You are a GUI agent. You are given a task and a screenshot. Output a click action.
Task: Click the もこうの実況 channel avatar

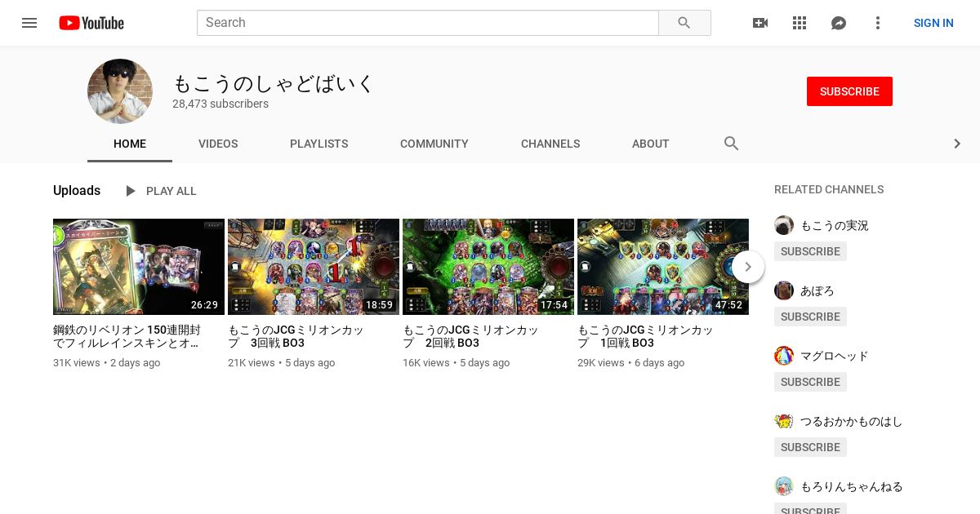784,225
